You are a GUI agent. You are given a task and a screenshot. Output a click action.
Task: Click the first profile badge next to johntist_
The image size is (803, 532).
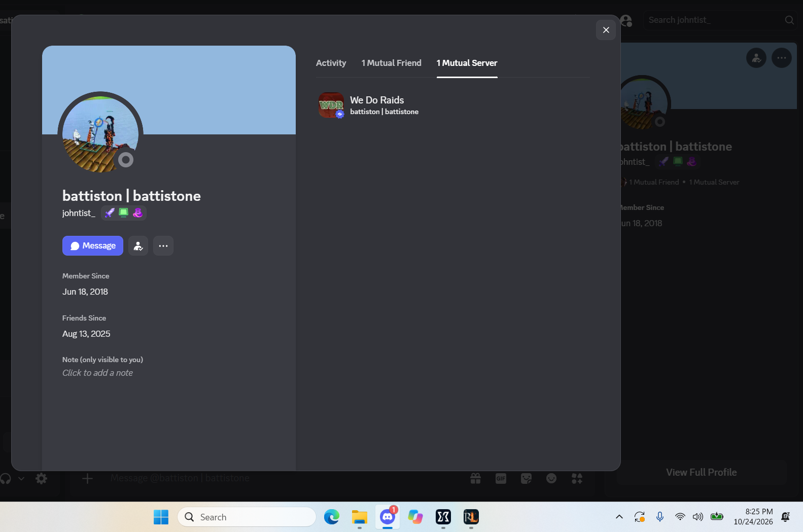[x=110, y=213]
